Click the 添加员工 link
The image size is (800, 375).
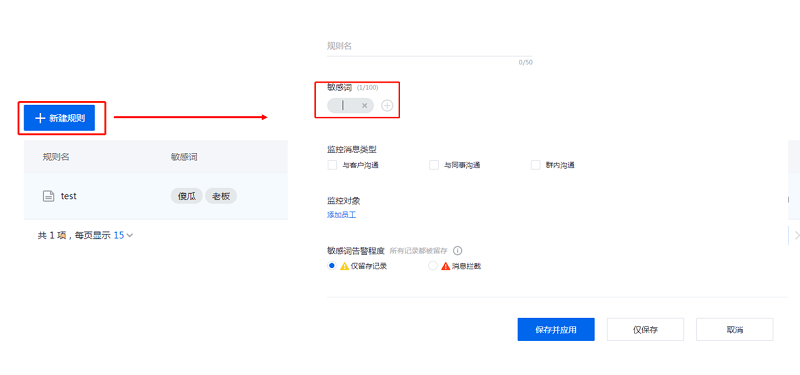click(x=341, y=215)
